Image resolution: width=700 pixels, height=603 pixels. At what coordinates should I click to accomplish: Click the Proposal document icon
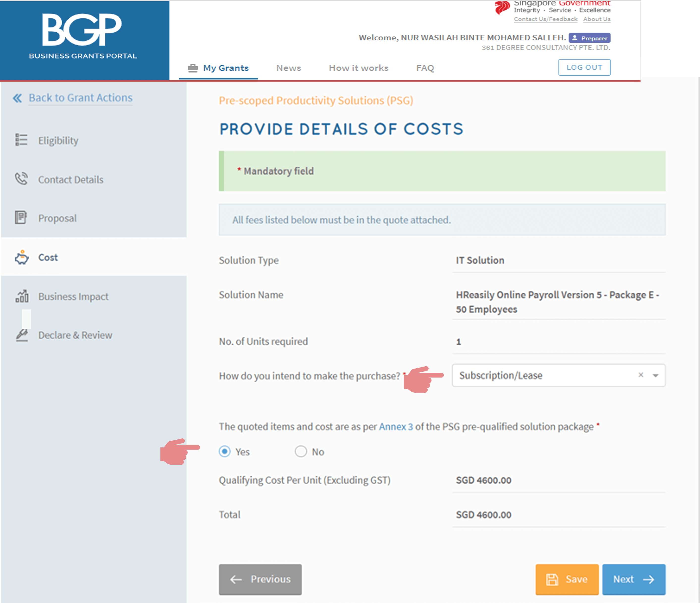(x=21, y=218)
